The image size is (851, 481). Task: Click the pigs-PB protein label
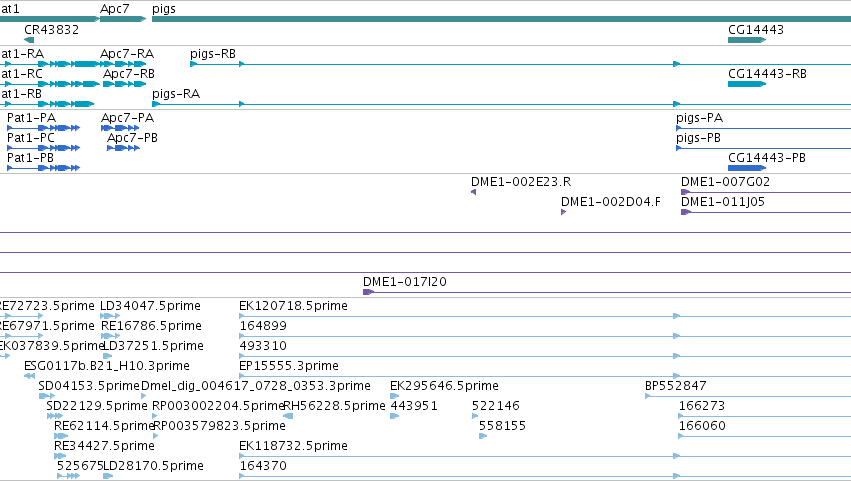698,138
